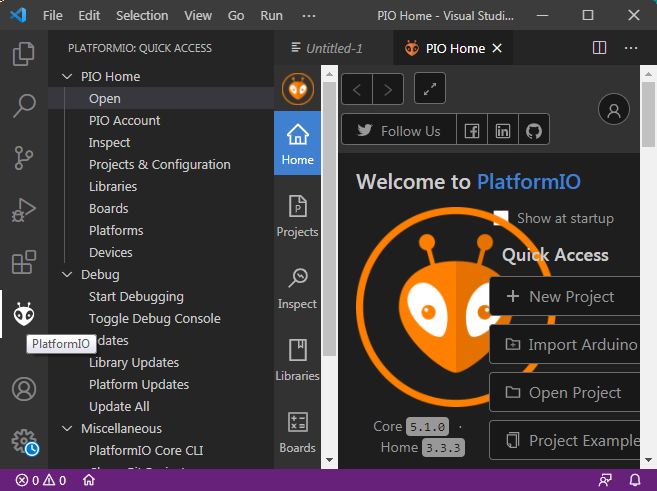Image resolution: width=657 pixels, height=491 pixels.
Task: Click the New Project button
Action: 564,296
